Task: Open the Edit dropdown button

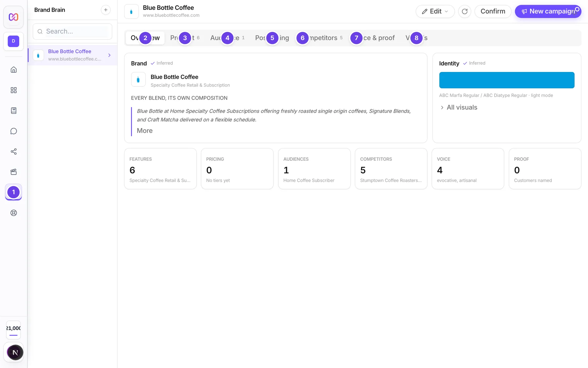Action: pos(435,11)
